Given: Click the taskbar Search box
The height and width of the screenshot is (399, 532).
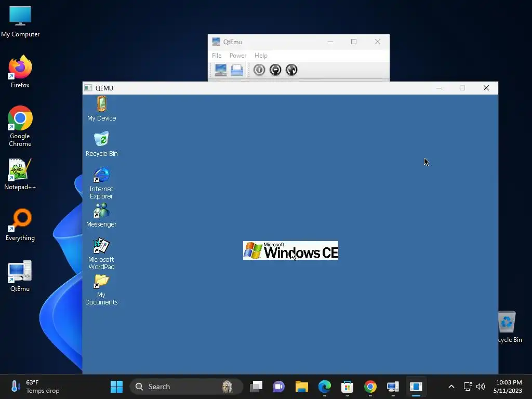Looking at the screenshot, I should point(187,387).
